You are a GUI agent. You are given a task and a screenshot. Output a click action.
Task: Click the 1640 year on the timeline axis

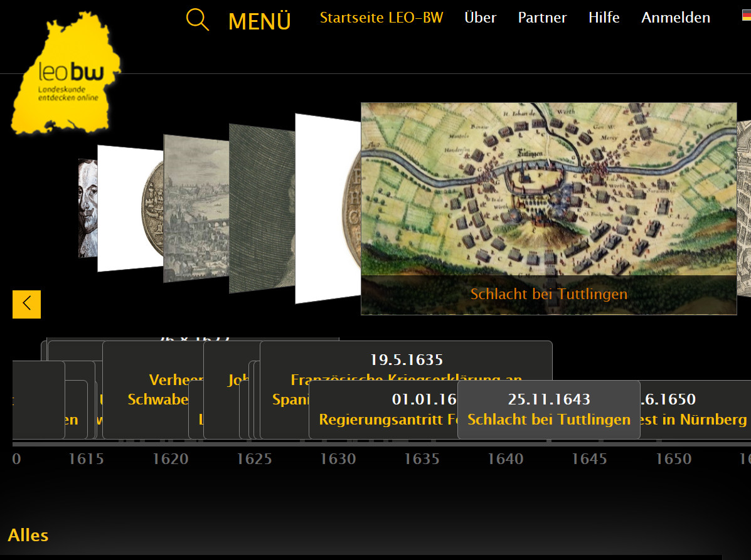pyautogui.click(x=505, y=459)
